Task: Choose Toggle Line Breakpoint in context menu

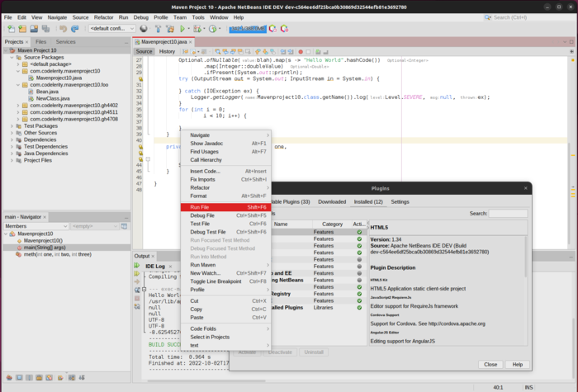Action: coord(216,281)
